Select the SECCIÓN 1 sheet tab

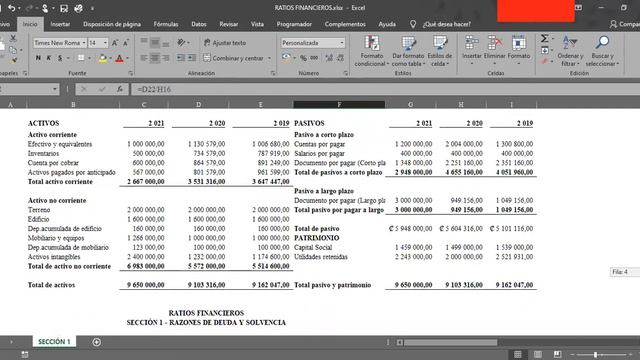pos(54,342)
